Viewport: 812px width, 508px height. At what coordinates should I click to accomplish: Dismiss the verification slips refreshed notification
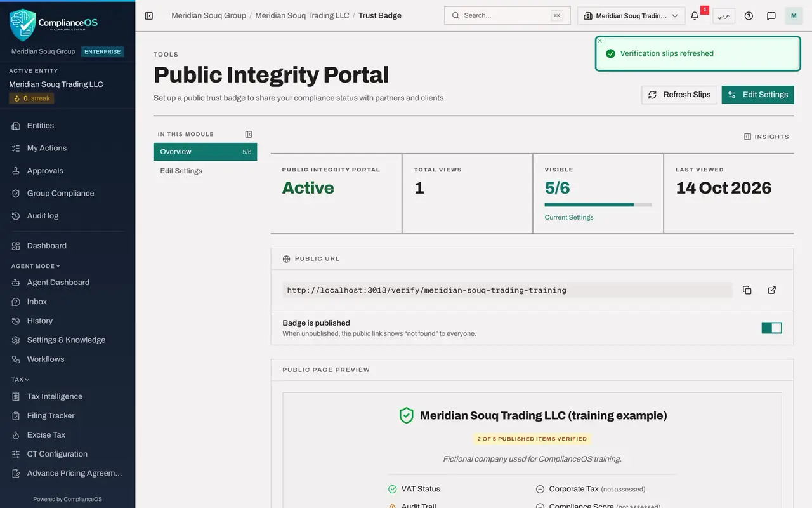point(600,41)
